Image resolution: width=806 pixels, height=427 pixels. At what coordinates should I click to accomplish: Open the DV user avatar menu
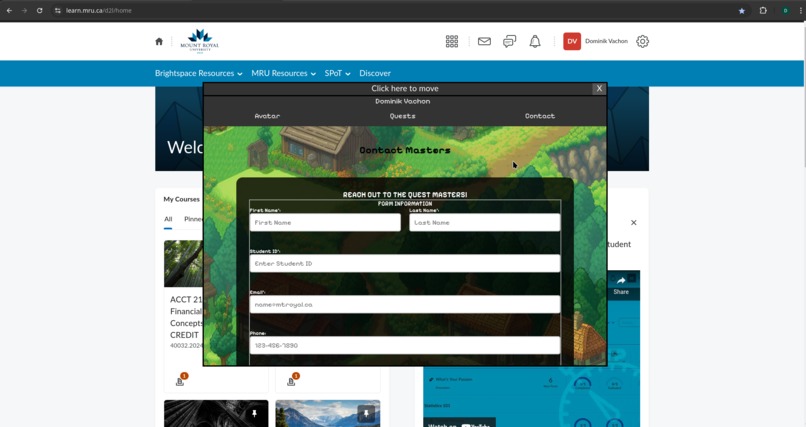572,42
